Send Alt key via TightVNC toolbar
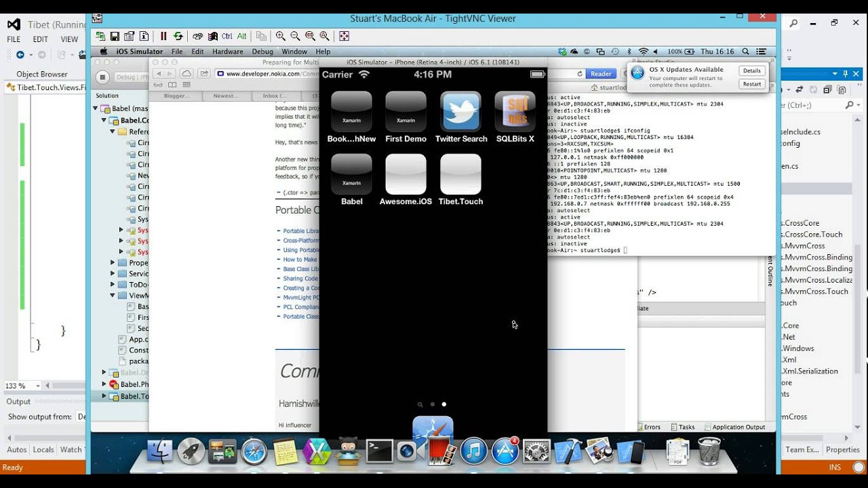Viewport: 868px width, 488px height. click(242, 36)
